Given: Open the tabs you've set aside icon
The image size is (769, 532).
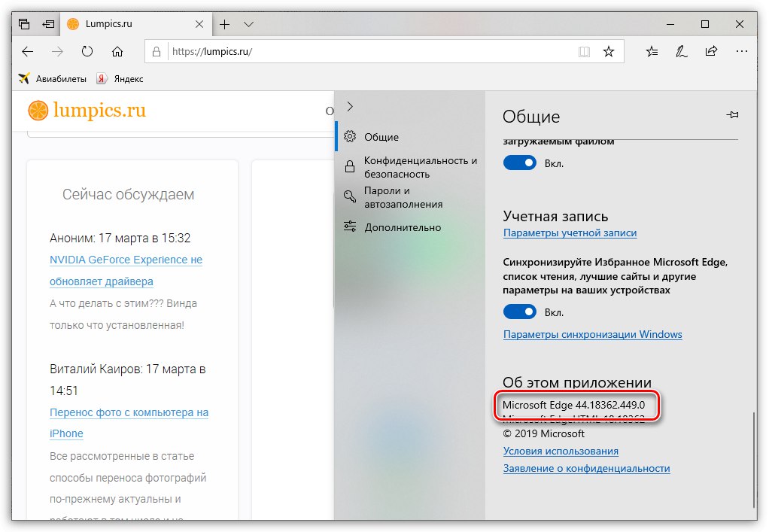Looking at the screenshot, I should point(24,24).
